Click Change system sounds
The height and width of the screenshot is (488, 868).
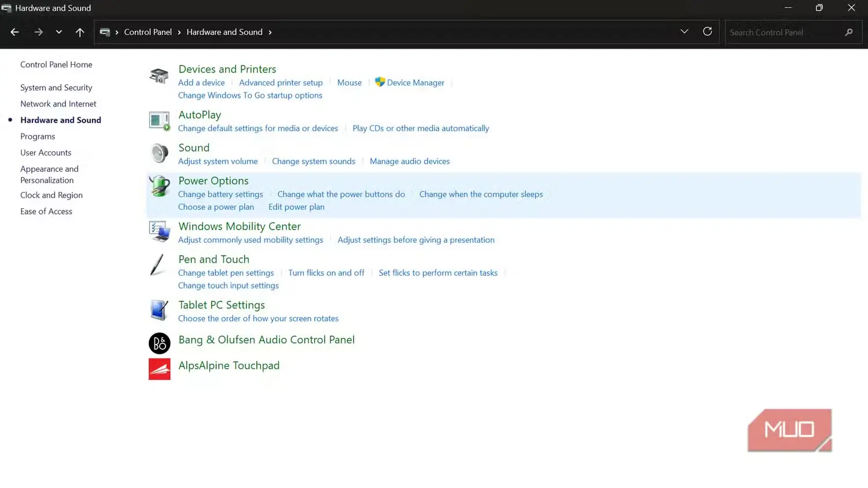coord(314,161)
